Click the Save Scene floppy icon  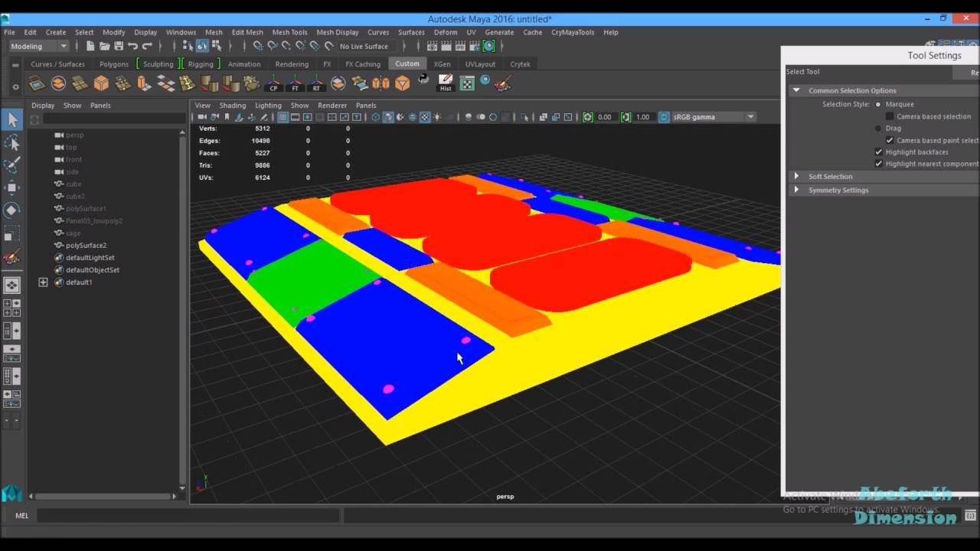click(119, 46)
